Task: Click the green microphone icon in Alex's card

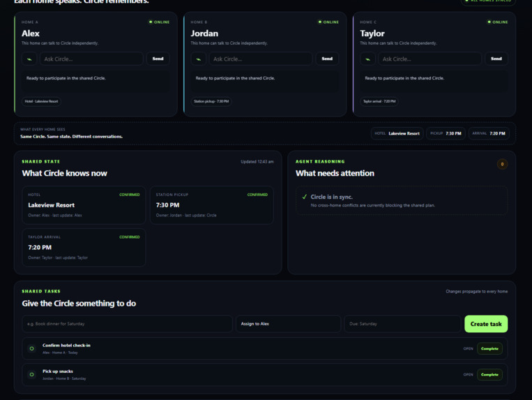Action: tap(29, 59)
